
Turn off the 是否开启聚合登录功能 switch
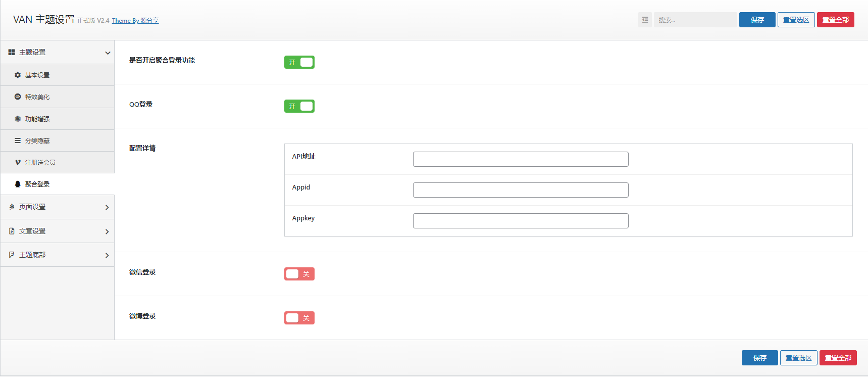[x=299, y=62]
